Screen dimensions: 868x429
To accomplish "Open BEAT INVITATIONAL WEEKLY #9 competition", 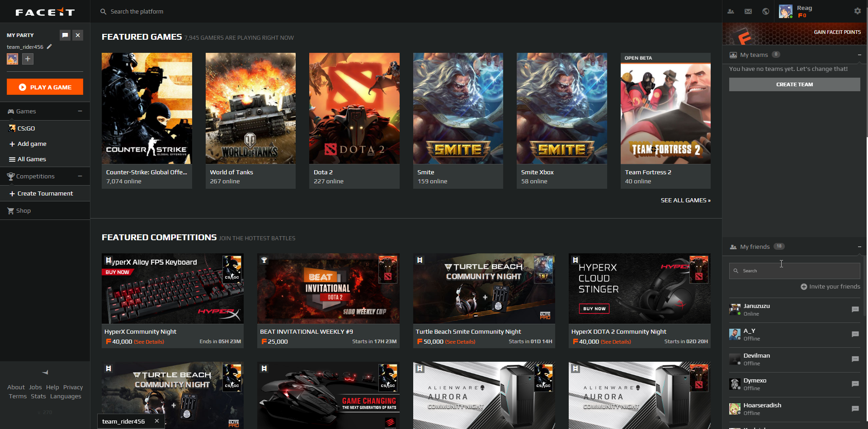I will (x=328, y=301).
